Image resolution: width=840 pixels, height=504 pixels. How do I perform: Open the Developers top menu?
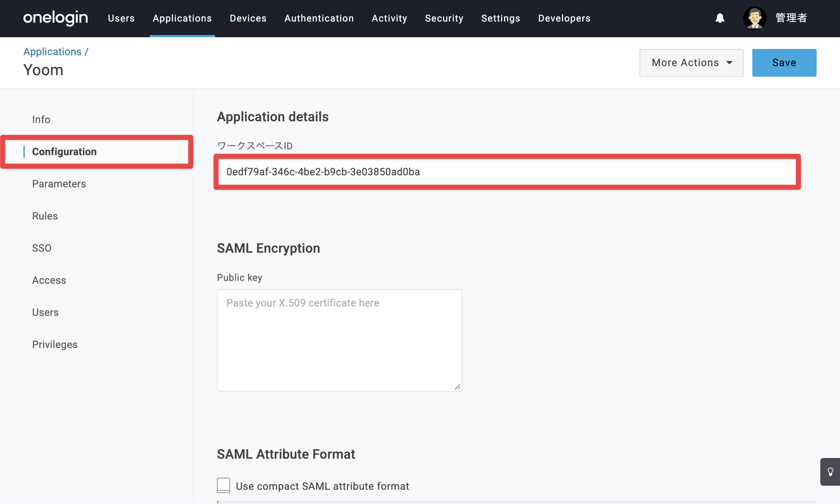(564, 18)
